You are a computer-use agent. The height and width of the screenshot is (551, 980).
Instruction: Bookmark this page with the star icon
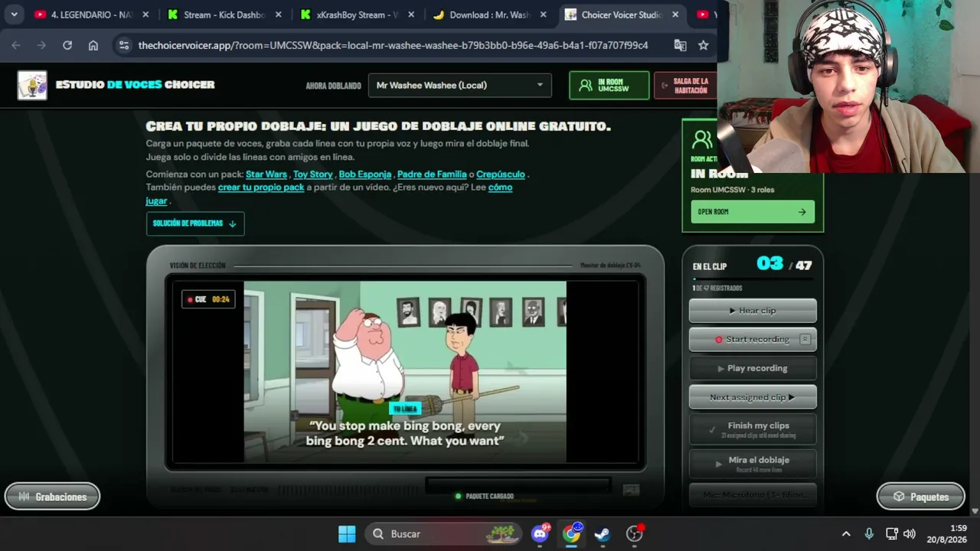coord(704,45)
